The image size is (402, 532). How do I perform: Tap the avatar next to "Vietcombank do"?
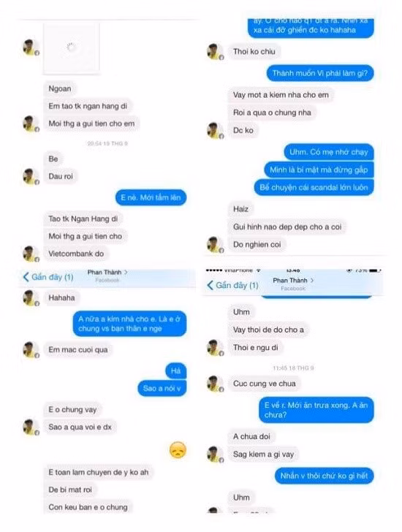[x=31, y=254]
